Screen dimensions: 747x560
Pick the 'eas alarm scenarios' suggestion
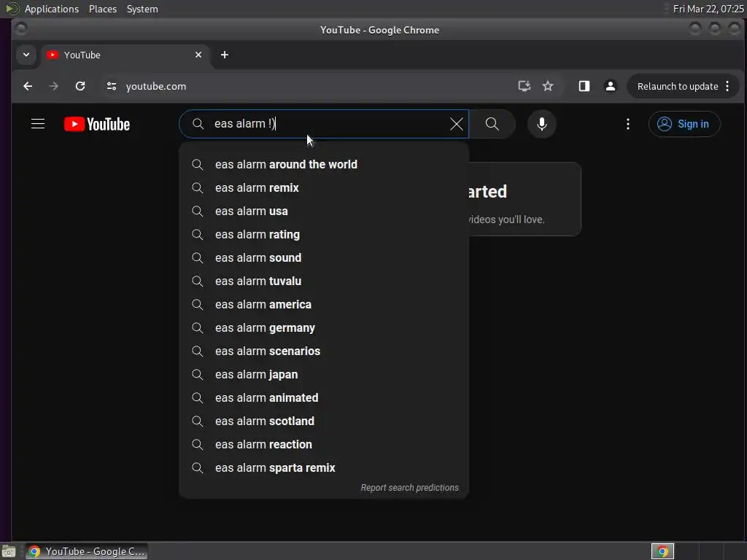pyautogui.click(x=324, y=351)
